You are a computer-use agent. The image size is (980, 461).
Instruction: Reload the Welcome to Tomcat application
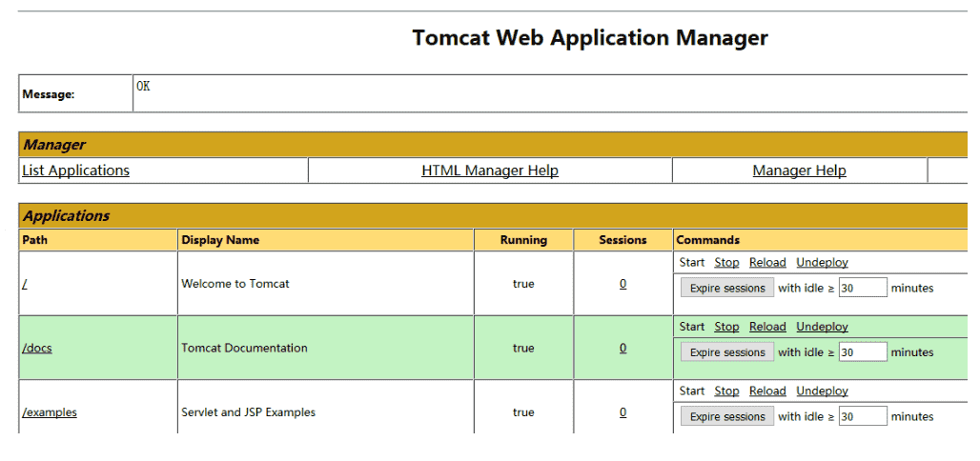click(767, 262)
